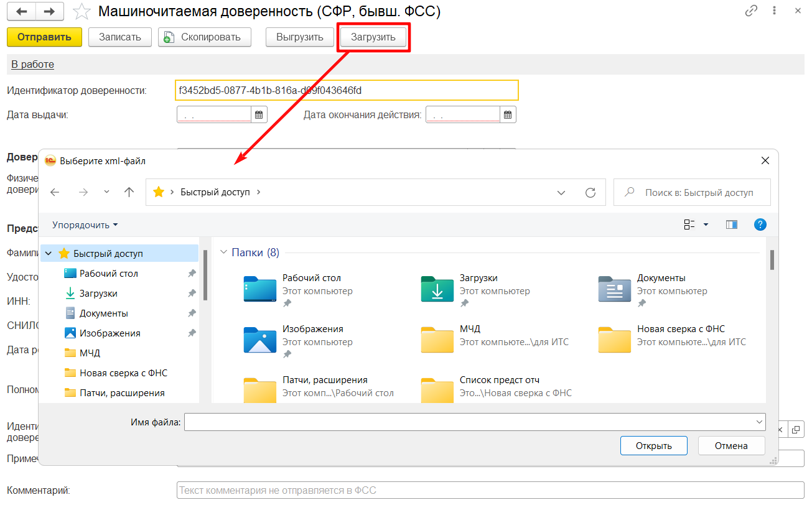Click the star icon in address bar

point(159,192)
